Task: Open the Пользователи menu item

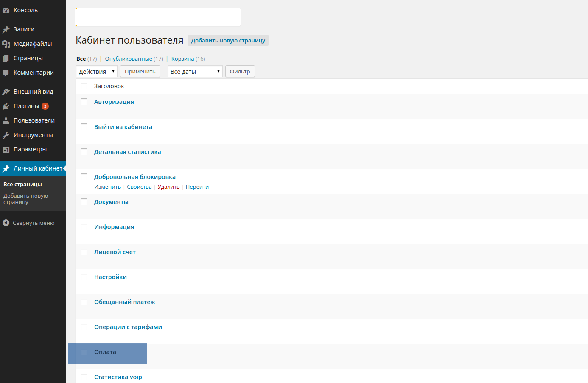Action: (x=34, y=121)
